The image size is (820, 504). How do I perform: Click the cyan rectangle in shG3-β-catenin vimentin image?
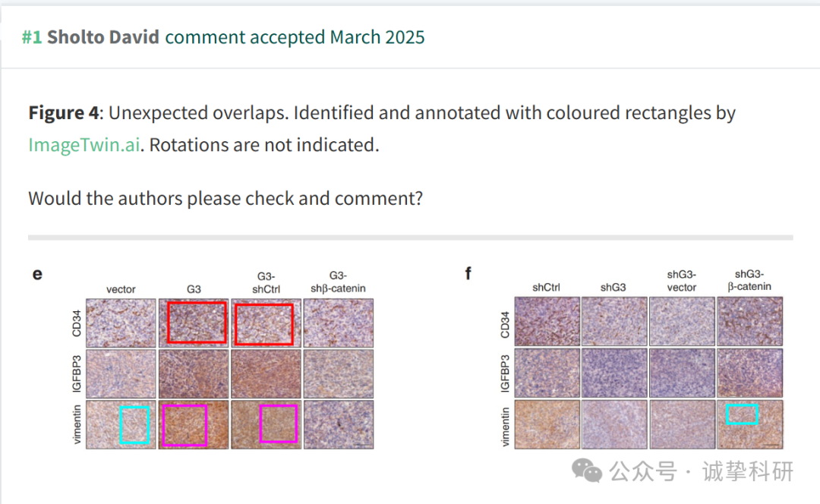click(742, 414)
